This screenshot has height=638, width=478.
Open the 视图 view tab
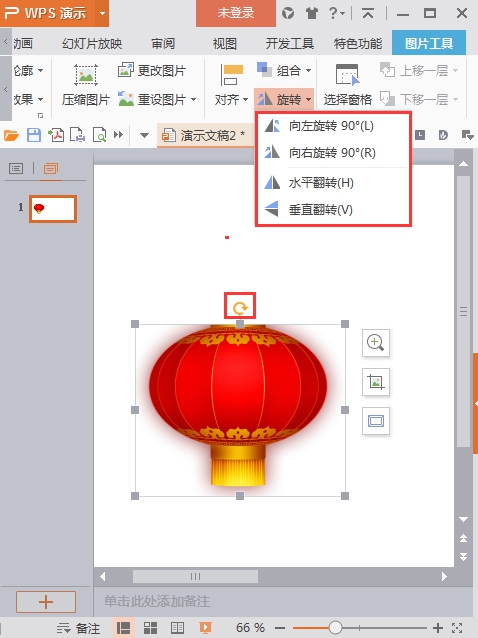tap(225, 43)
